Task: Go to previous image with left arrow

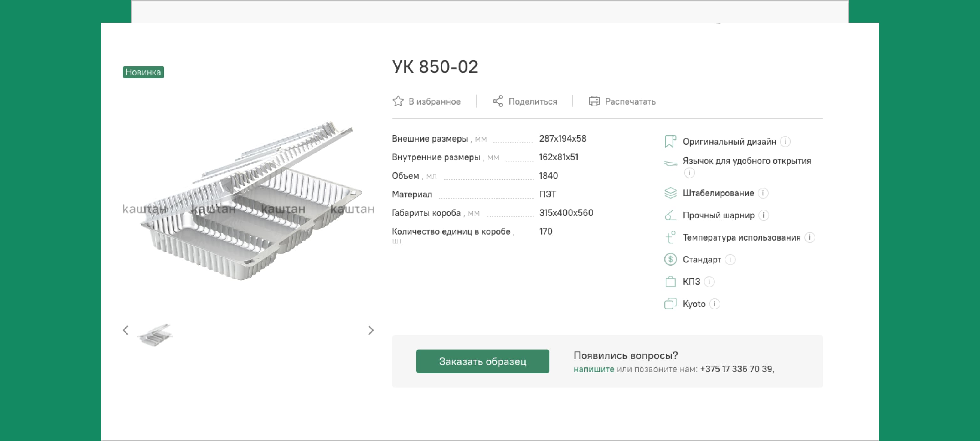Action: point(126,330)
